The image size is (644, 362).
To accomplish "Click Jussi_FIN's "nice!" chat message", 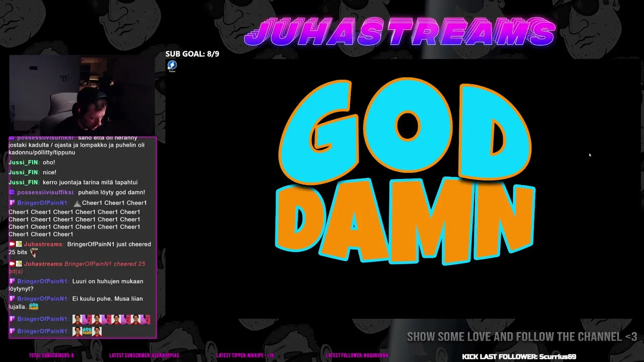I will click(32, 172).
